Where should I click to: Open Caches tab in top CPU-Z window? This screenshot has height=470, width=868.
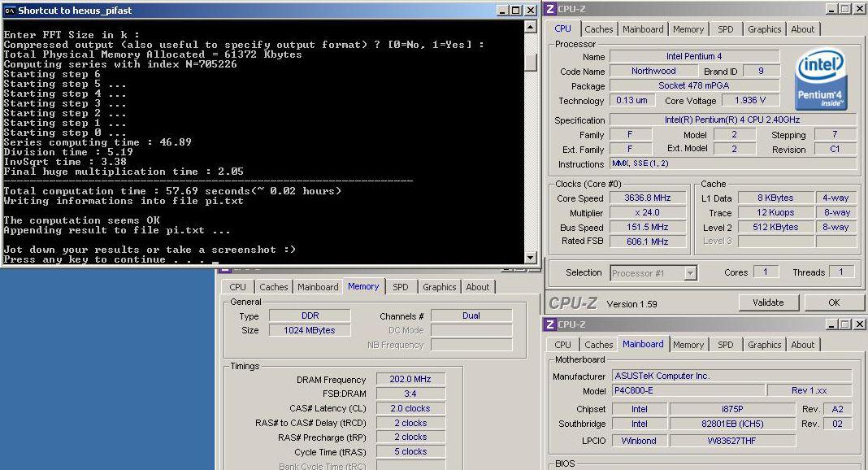(x=598, y=29)
